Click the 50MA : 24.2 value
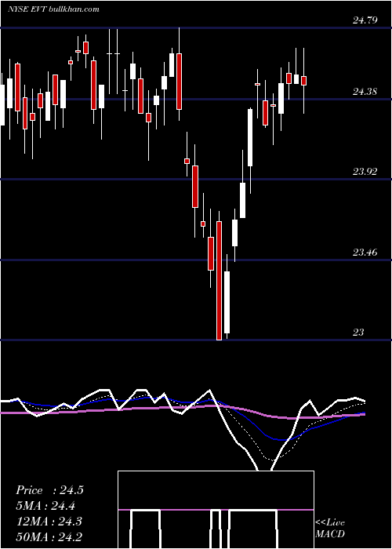 (49, 536)
